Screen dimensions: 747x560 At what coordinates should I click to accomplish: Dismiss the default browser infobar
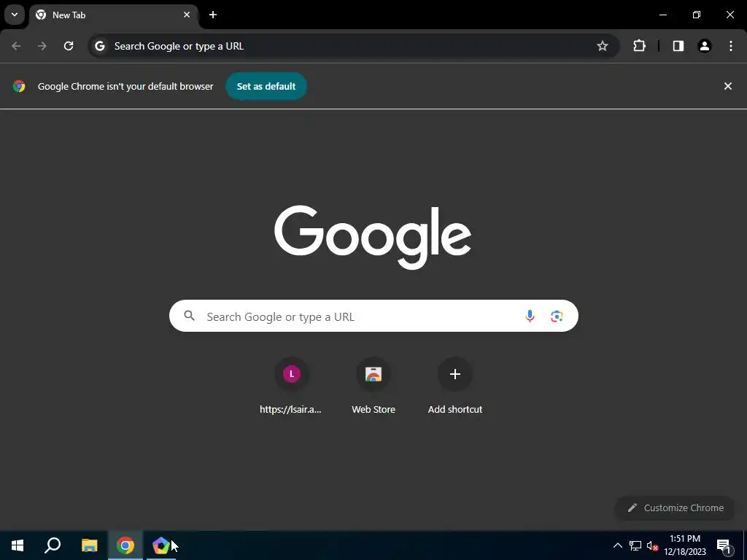point(728,86)
